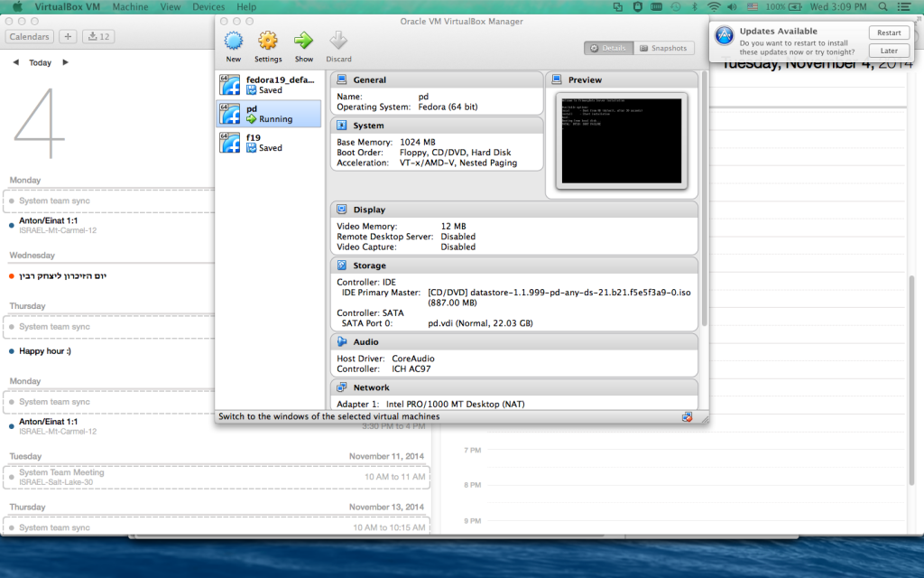The width and height of the screenshot is (924, 578).
Task: Click the Discard toolbar icon
Action: (338, 42)
